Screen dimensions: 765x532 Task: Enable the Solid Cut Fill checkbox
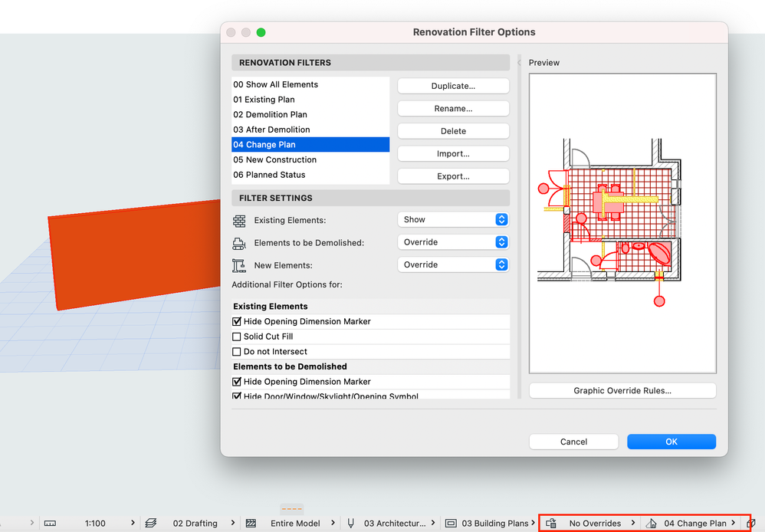point(237,337)
